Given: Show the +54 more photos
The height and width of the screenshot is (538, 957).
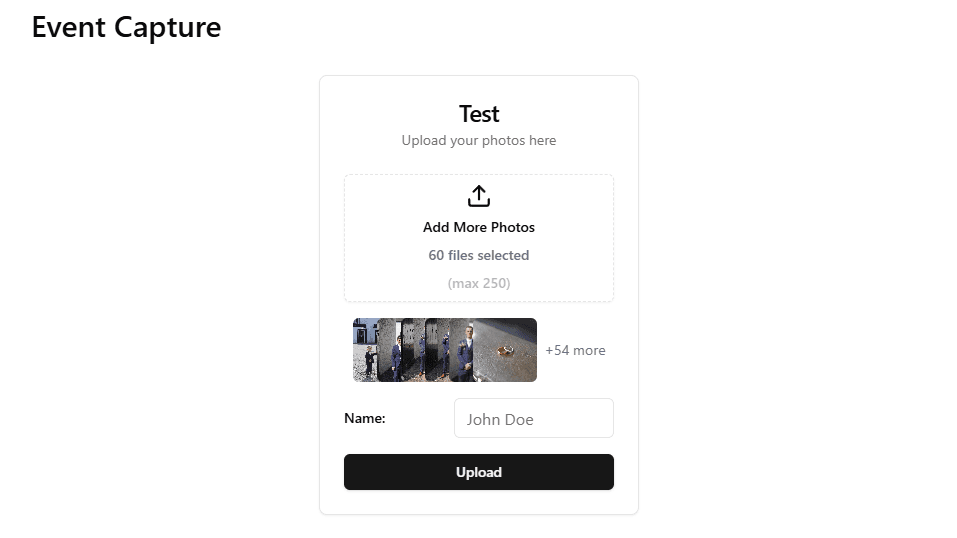Looking at the screenshot, I should 575,350.
